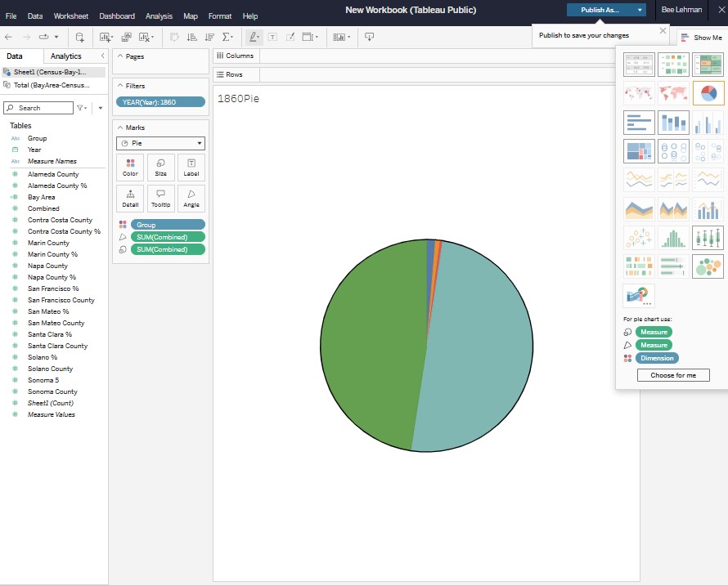Expand the Publish As dropdown arrow
728x586 pixels.
640,10
